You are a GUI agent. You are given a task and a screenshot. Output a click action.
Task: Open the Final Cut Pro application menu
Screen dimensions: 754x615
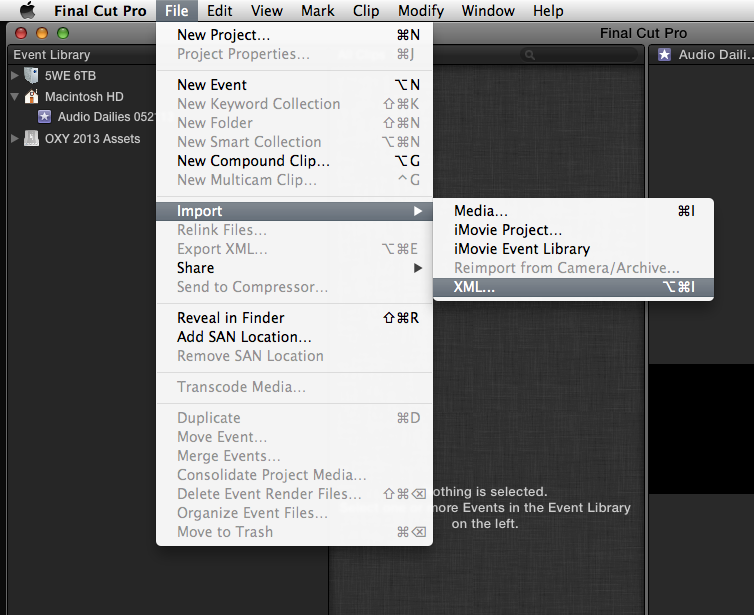pos(100,11)
